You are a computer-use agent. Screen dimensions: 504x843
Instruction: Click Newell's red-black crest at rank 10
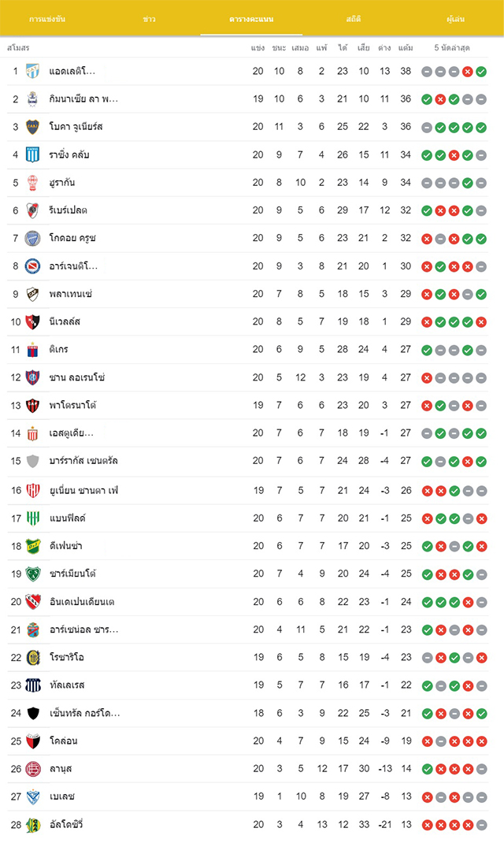click(33, 321)
